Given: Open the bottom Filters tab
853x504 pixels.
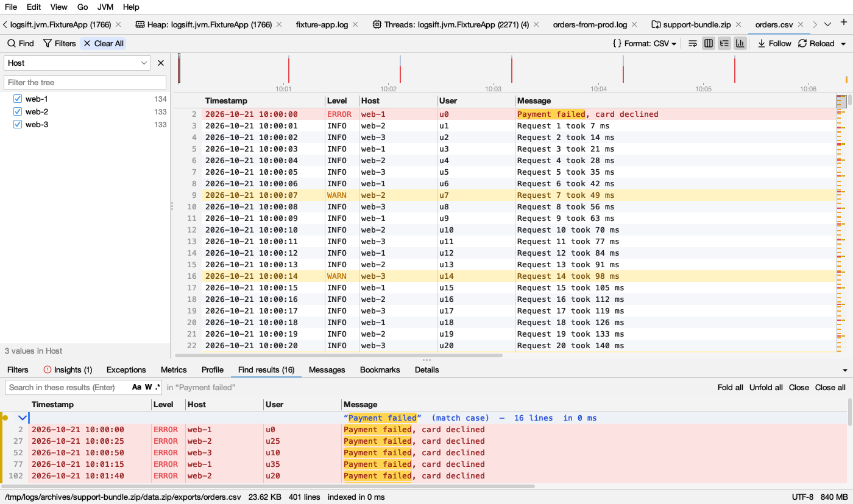Looking at the screenshot, I should point(18,369).
